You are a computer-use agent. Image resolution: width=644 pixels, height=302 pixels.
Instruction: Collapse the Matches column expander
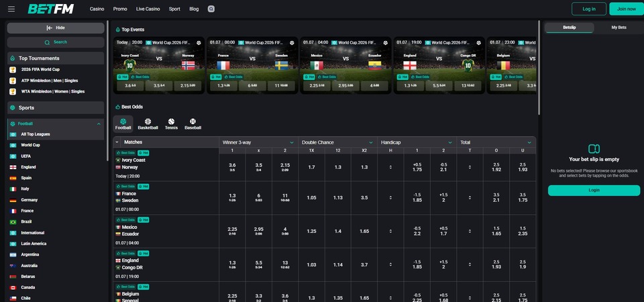tap(117, 142)
